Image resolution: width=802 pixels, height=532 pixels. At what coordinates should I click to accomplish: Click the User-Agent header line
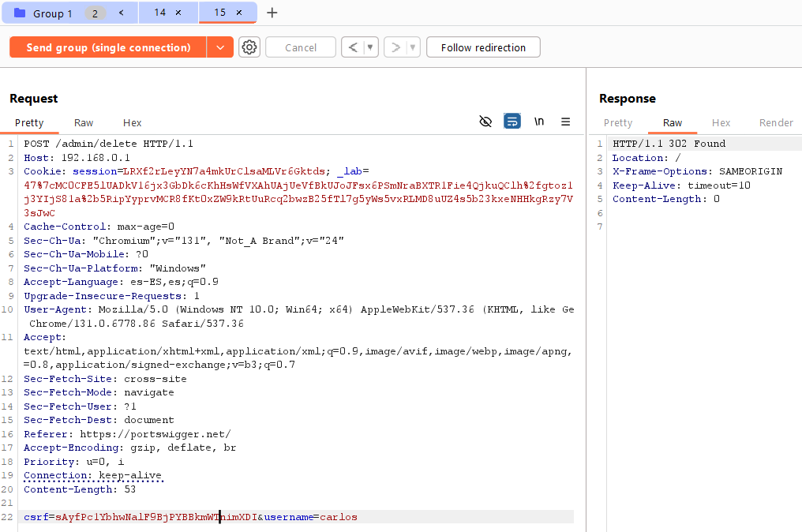coord(298,317)
